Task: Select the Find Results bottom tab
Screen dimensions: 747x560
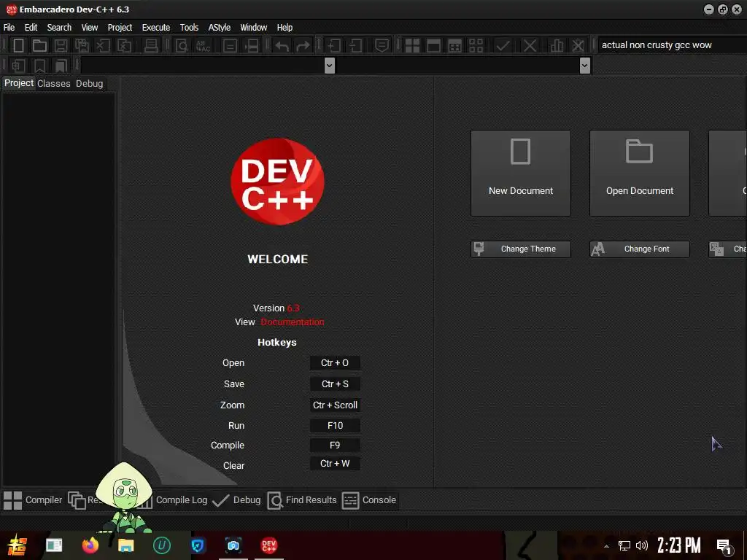Action: [x=302, y=500]
